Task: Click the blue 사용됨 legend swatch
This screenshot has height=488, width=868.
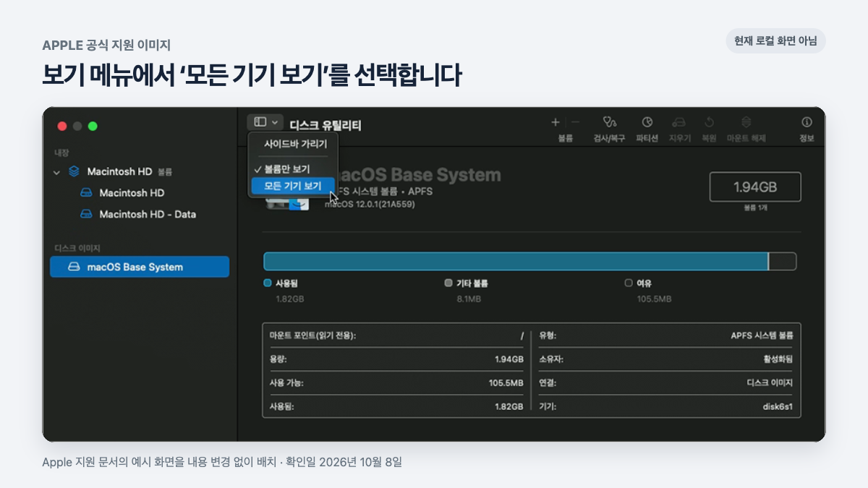Action: pyautogui.click(x=268, y=283)
